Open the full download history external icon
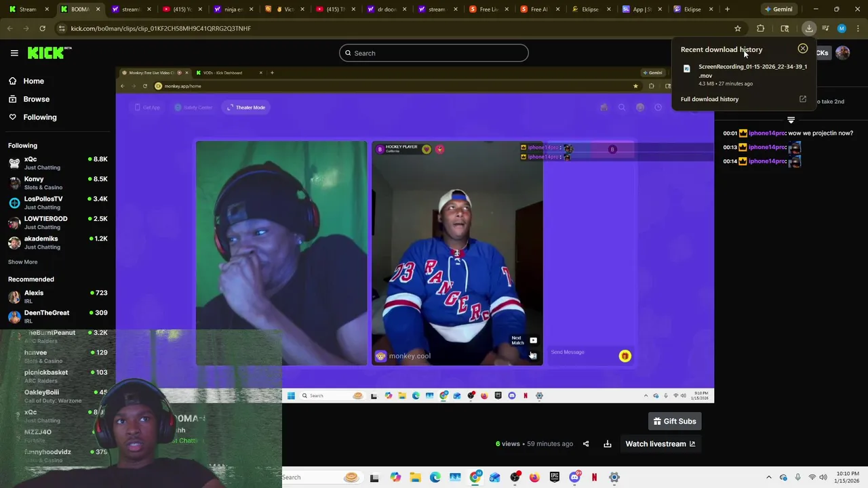 pos(803,99)
